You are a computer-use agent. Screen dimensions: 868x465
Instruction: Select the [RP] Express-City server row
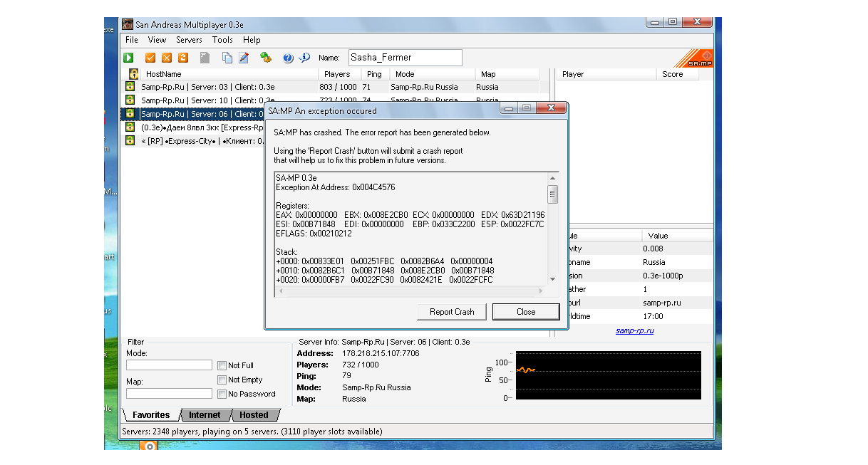(x=192, y=140)
